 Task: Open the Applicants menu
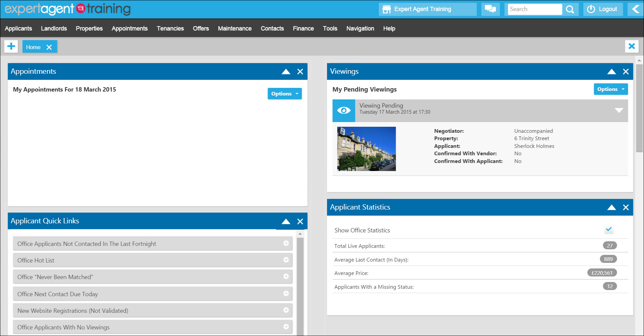pos(18,29)
